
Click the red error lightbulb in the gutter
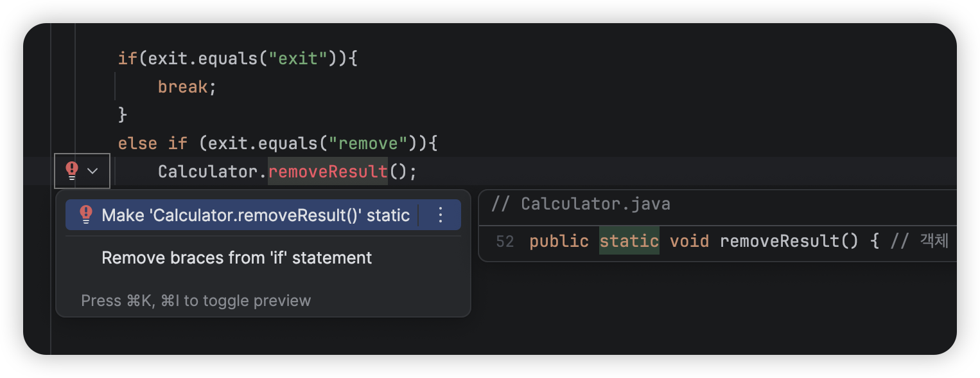(71, 170)
